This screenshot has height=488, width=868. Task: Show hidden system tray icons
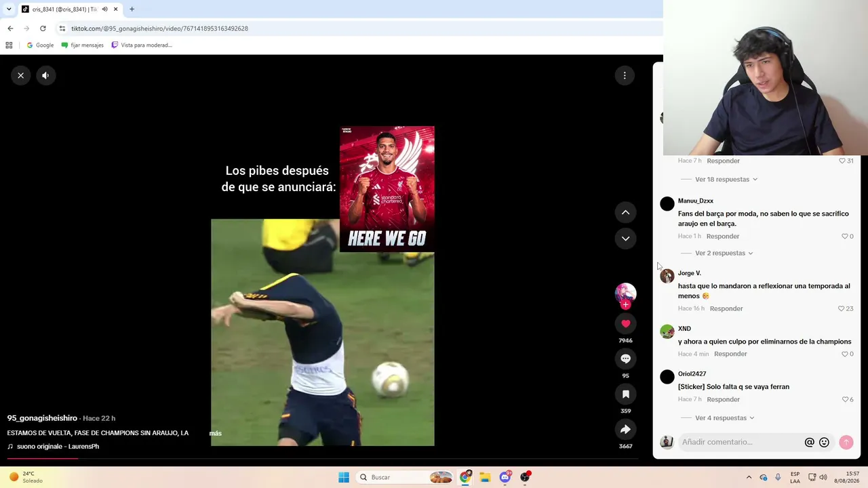pyautogui.click(x=749, y=477)
